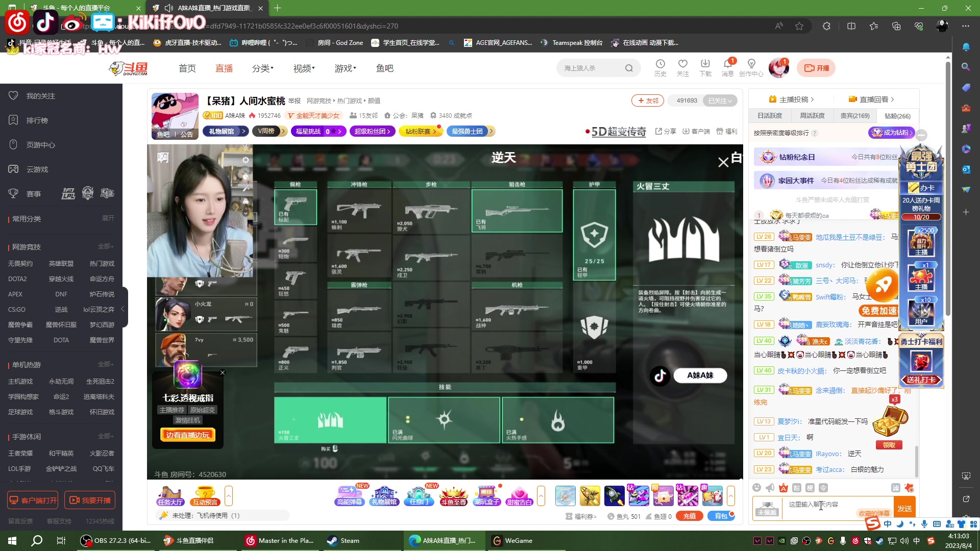This screenshot has width=980, height=551.
Task: Open the 云游戏 gamepad sidebar icon
Action: pyautogui.click(x=14, y=169)
